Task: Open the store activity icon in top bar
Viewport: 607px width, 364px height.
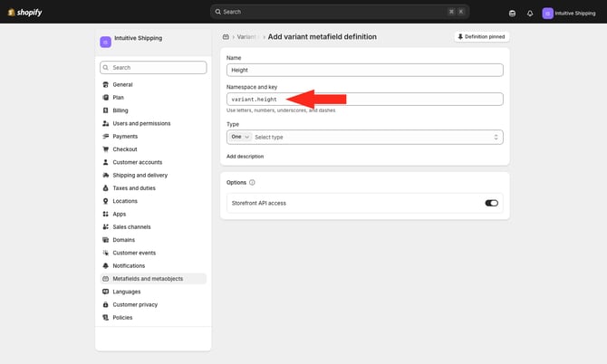Action: click(x=512, y=14)
